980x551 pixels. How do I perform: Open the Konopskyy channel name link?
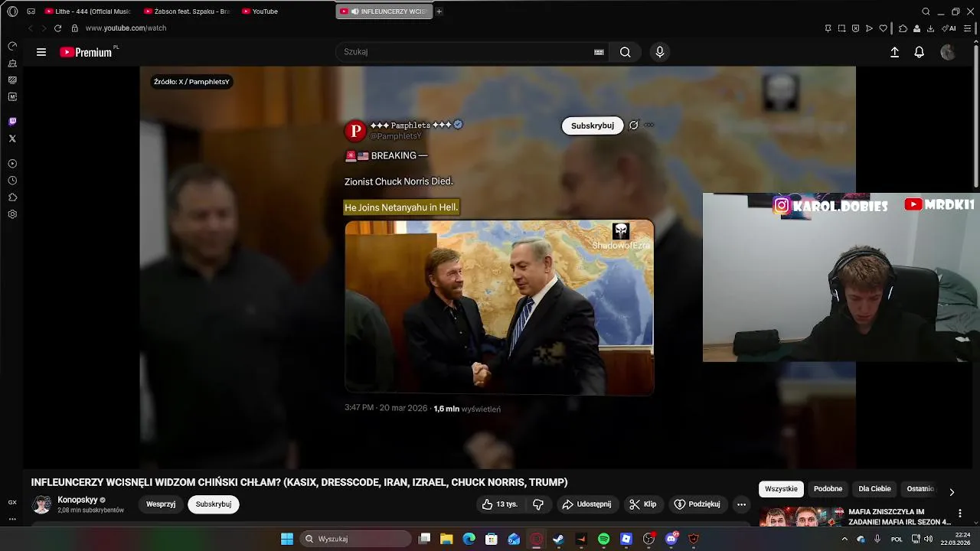pos(77,500)
